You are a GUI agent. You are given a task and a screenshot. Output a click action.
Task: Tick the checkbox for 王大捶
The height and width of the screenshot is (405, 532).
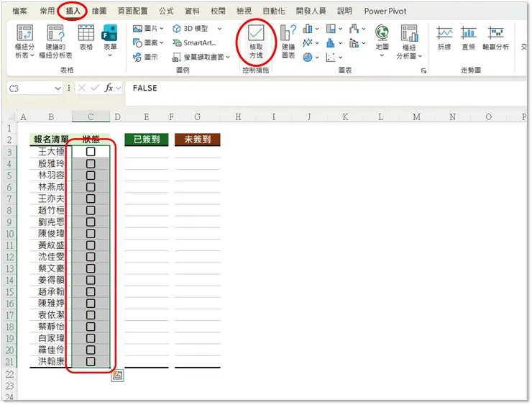[x=91, y=151]
